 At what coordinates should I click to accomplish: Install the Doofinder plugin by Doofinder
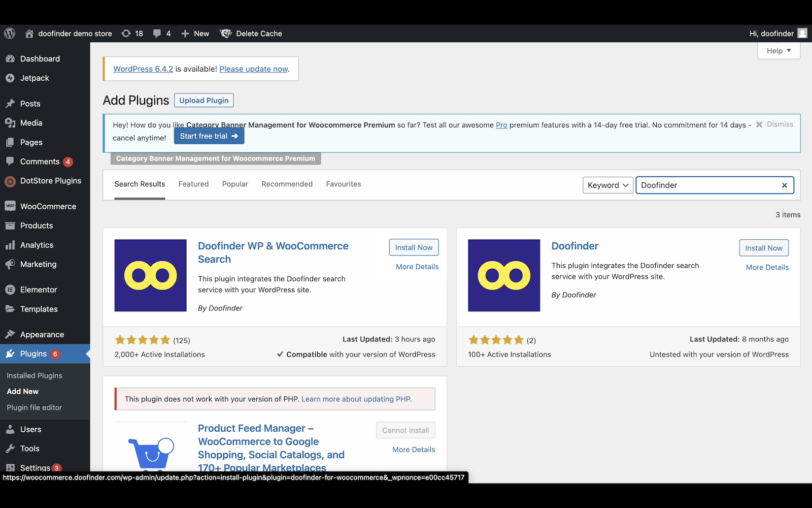point(764,248)
